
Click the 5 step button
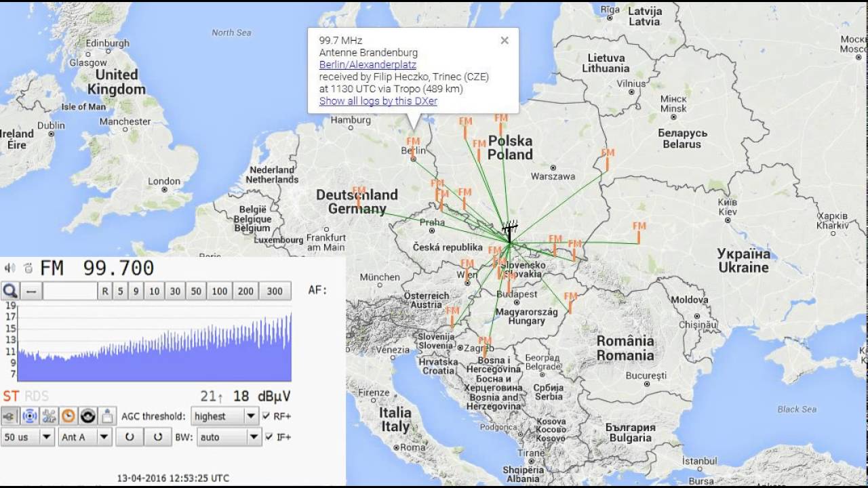(x=121, y=291)
